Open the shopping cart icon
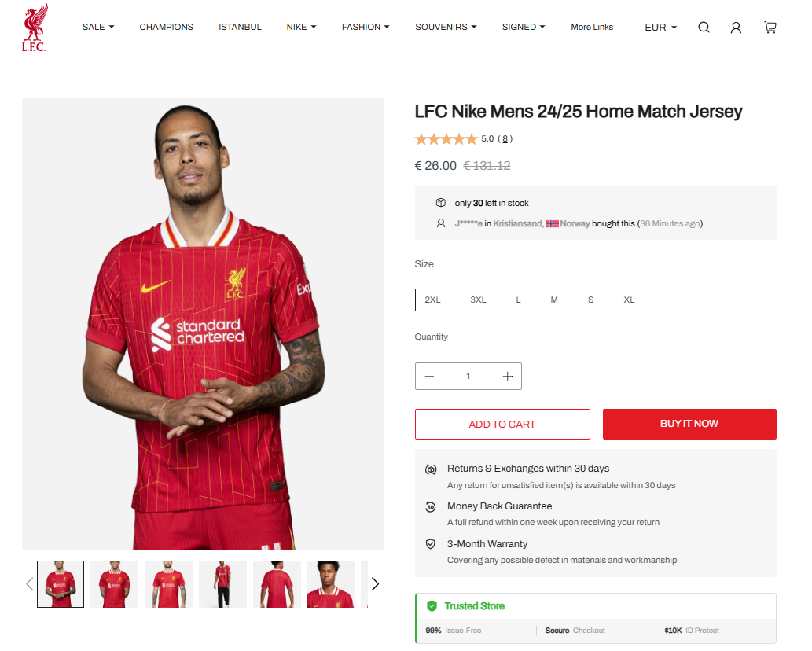 (770, 28)
